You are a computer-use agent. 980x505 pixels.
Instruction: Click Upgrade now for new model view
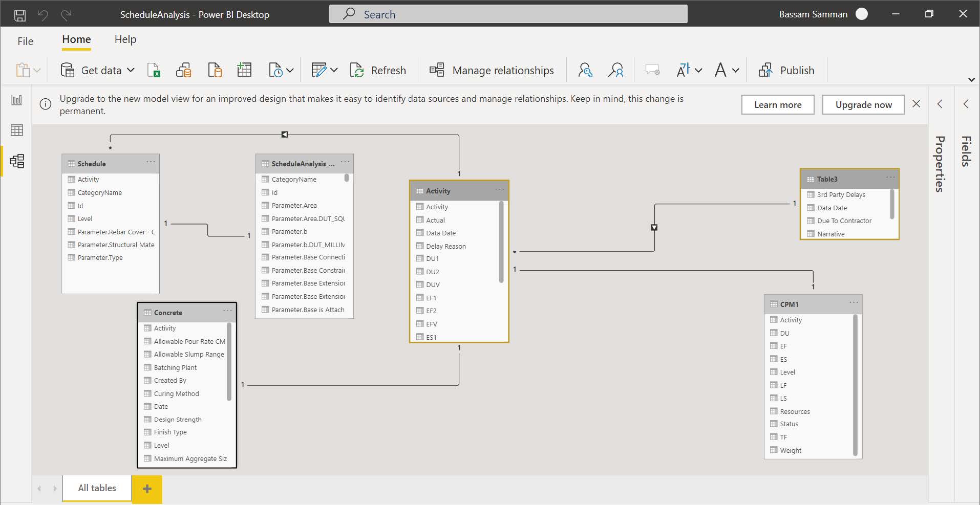tap(862, 104)
